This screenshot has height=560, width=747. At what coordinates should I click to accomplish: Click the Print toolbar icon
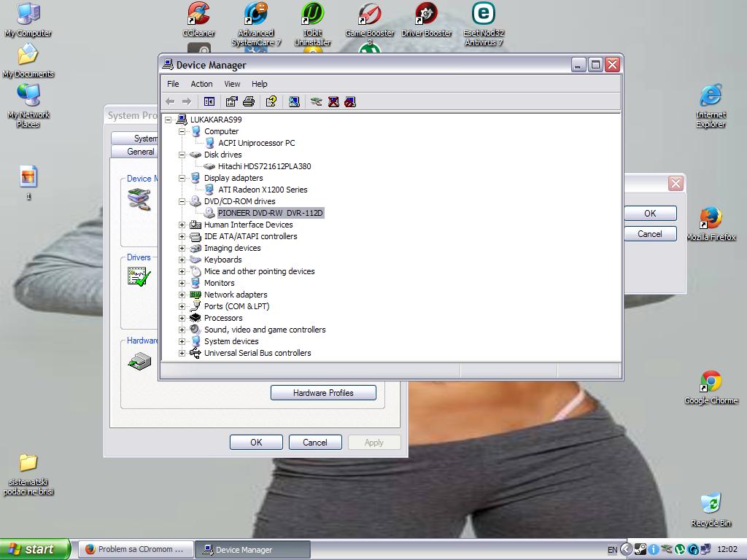pyautogui.click(x=248, y=101)
